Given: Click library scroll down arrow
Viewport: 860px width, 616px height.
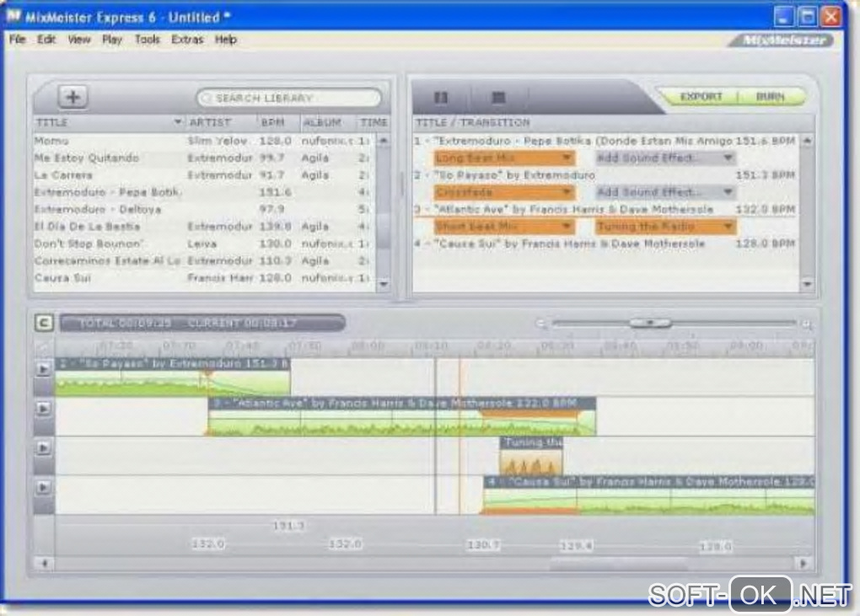Looking at the screenshot, I should click(x=384, y=284).
